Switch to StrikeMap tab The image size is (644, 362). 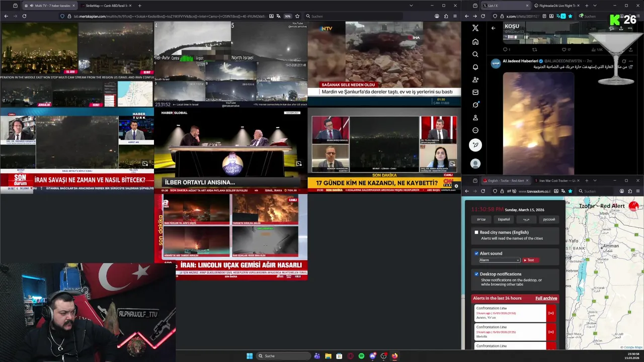pyautogui.click(x=106, y=6)
